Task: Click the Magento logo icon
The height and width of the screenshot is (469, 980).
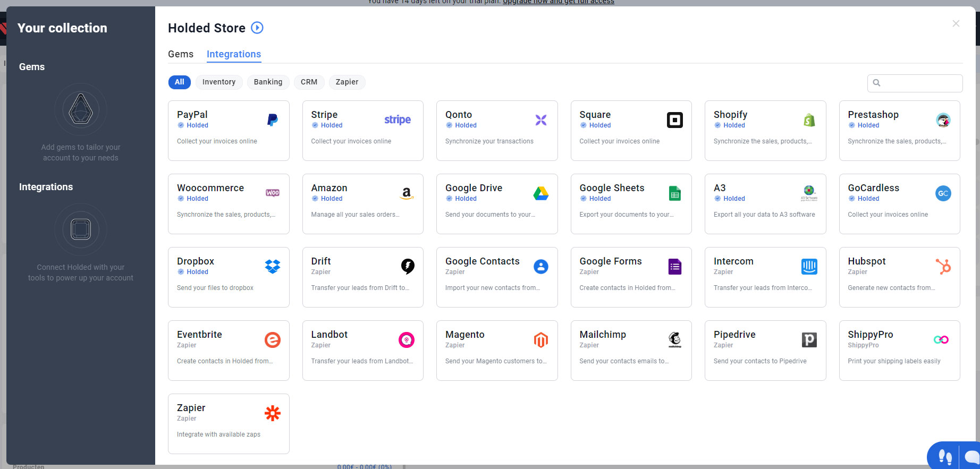Action: point(541,340)
